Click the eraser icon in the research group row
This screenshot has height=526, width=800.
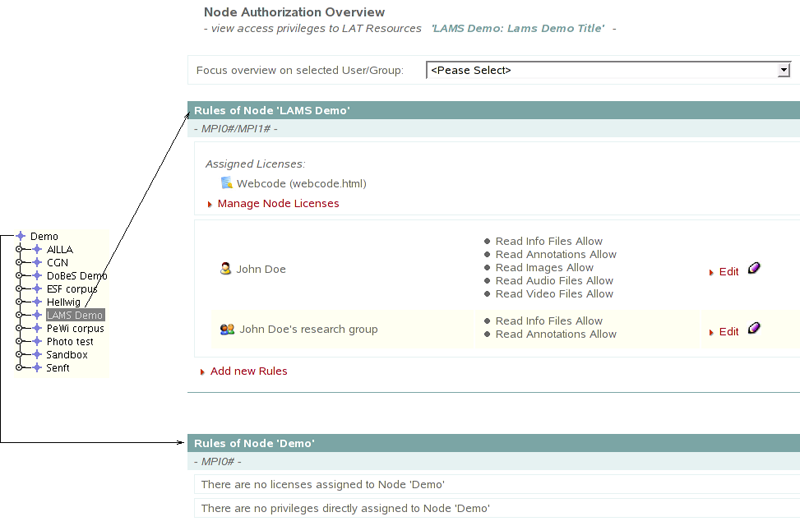click(x=754, y=328)
